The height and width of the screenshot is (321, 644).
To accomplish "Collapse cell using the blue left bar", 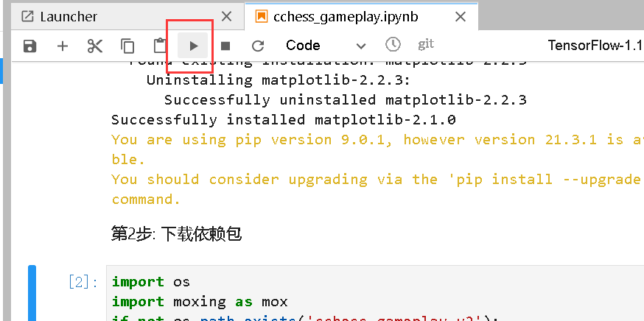I will (x=32, y=293).
